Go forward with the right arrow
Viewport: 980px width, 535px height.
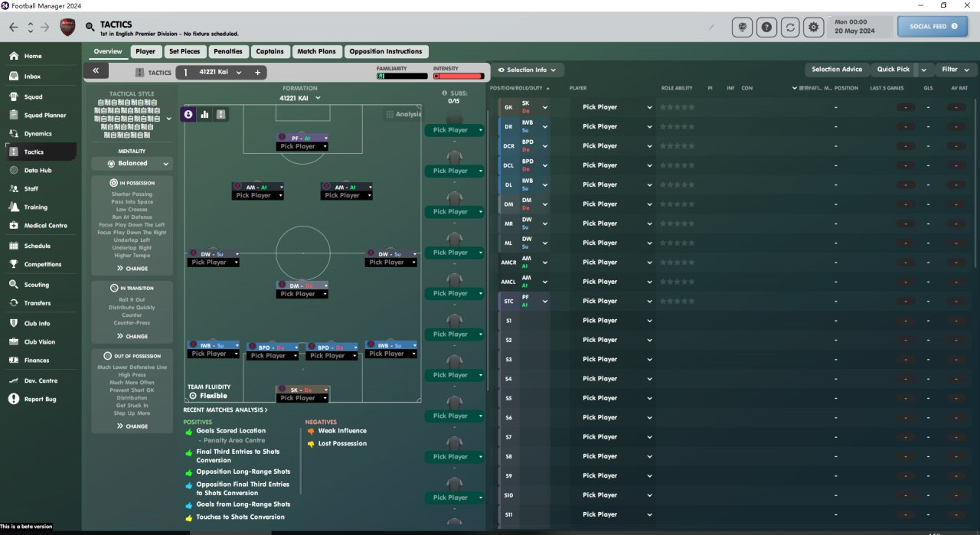coord(45,27)
